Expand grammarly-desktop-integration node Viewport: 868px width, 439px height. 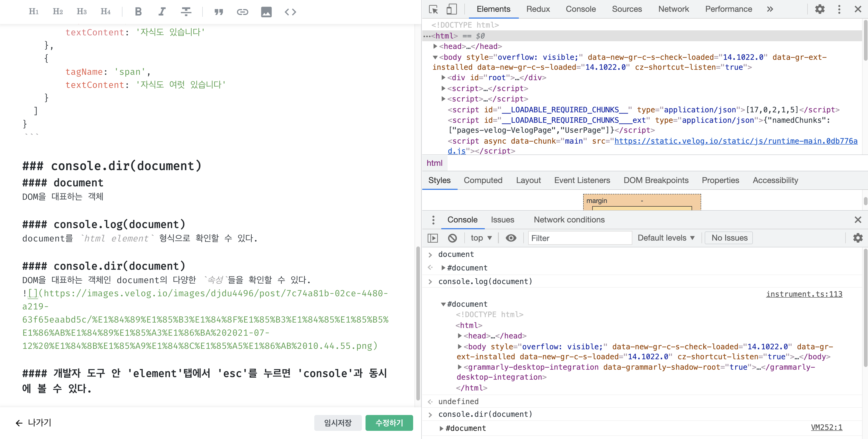tap(460, 367)
